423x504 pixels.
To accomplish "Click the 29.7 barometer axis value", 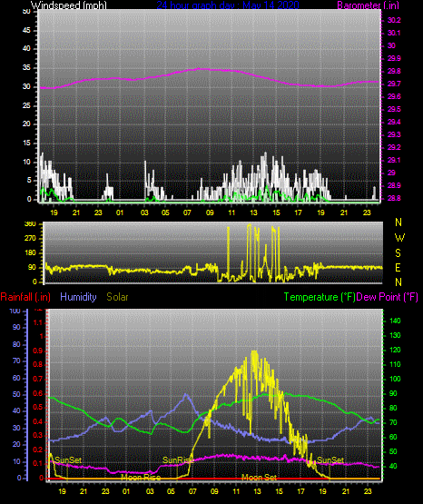I will click(394, 84).
